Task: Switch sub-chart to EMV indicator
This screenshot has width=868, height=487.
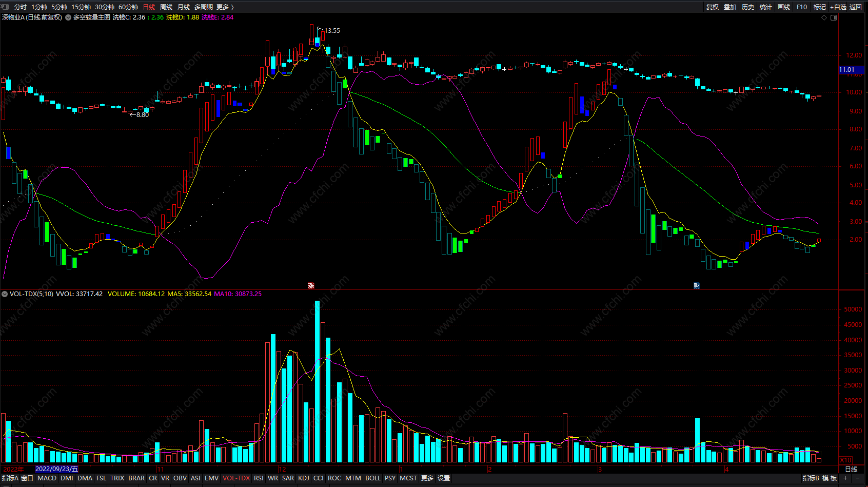Action: pyautogui.click(x=212, y=478)
